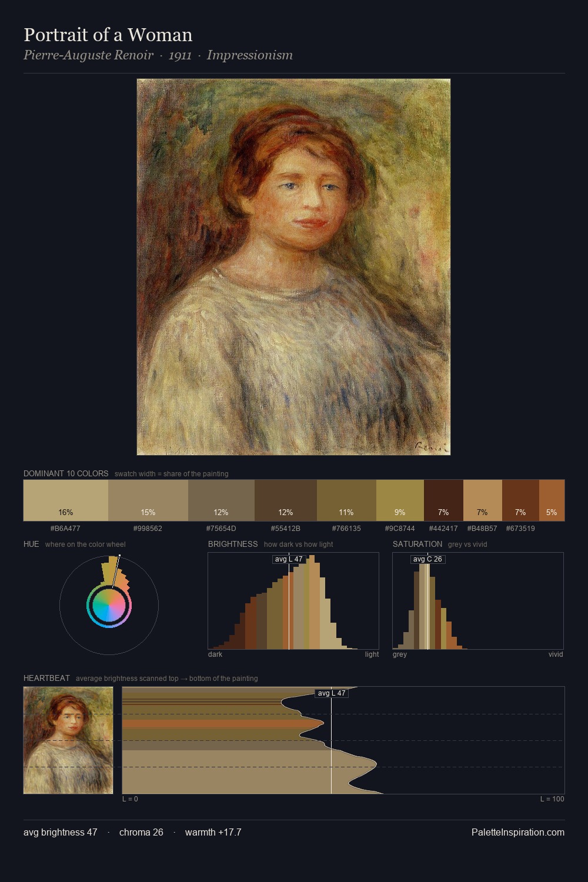The width and height of the screenshot is (588, 882).
Task: Click the 'HEARTBEAT' section heading
Action: click(46, 678)
